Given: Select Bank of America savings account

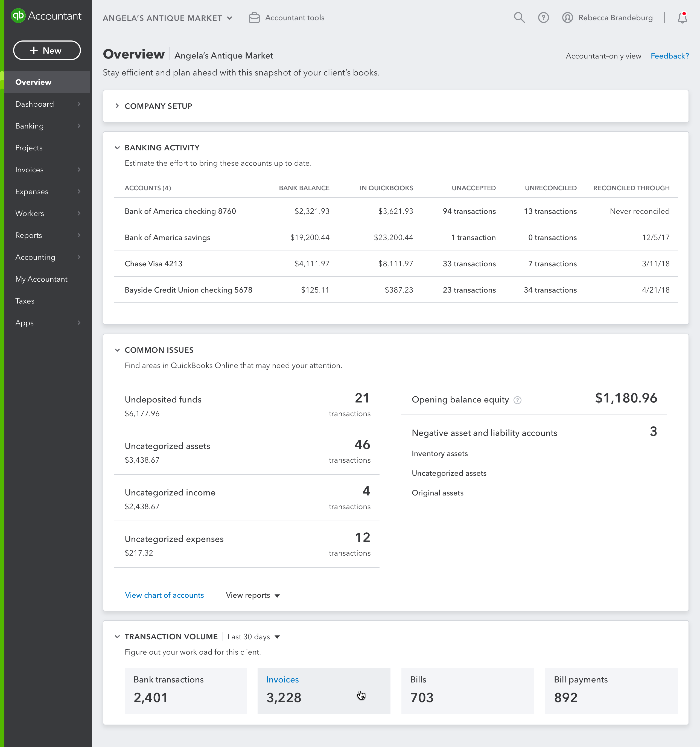Looking at the screenshot, I should [168, 238].
